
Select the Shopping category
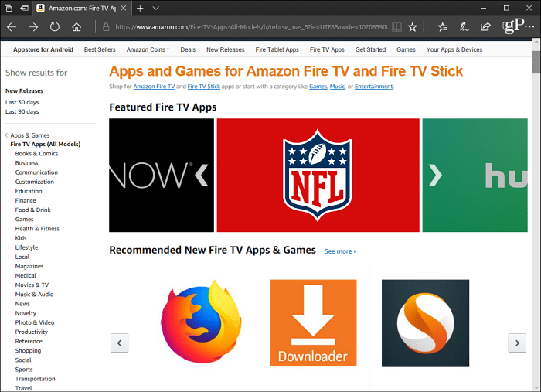click(28, 350)
